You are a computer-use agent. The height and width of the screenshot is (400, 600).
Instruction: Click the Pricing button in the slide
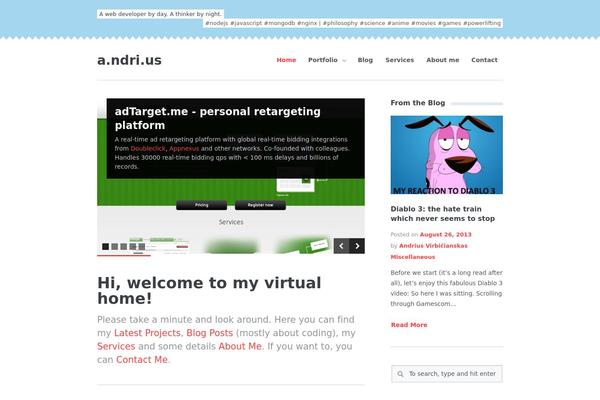(x=202, y=205)
